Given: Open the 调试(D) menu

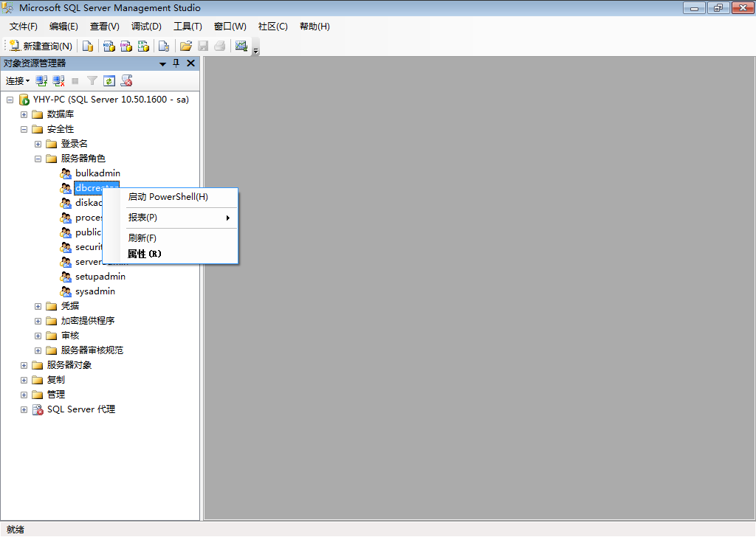Looking at the screenshot, I should pos(147,27).
